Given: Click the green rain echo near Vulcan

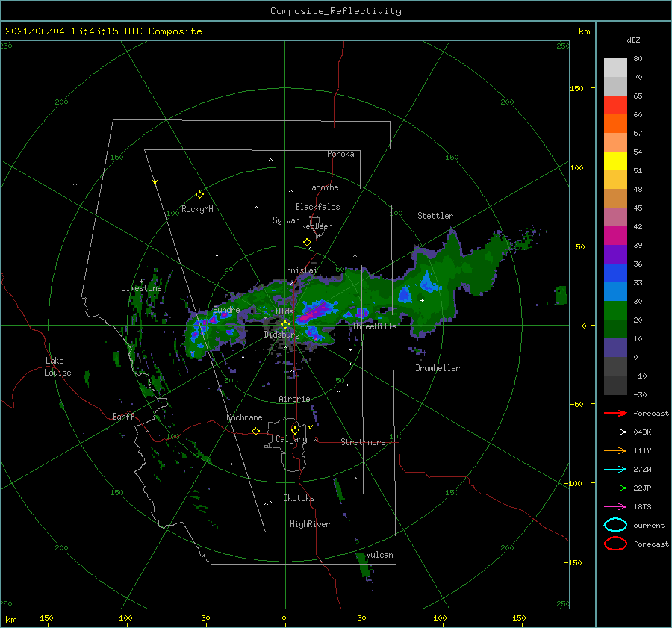Looking at the screenshot, I should tap(364, 565).
